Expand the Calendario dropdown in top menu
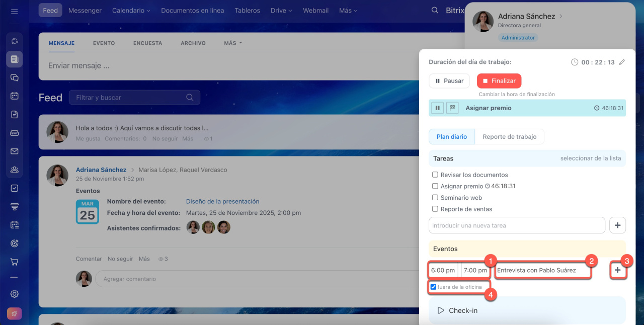Image resolution: width=644 pixels, height=325 pixels. (131, 11)
